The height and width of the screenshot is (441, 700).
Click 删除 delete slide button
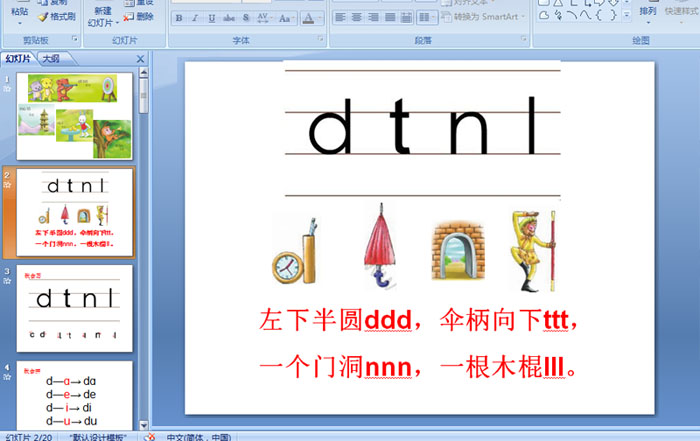click(x=138, y=17)
